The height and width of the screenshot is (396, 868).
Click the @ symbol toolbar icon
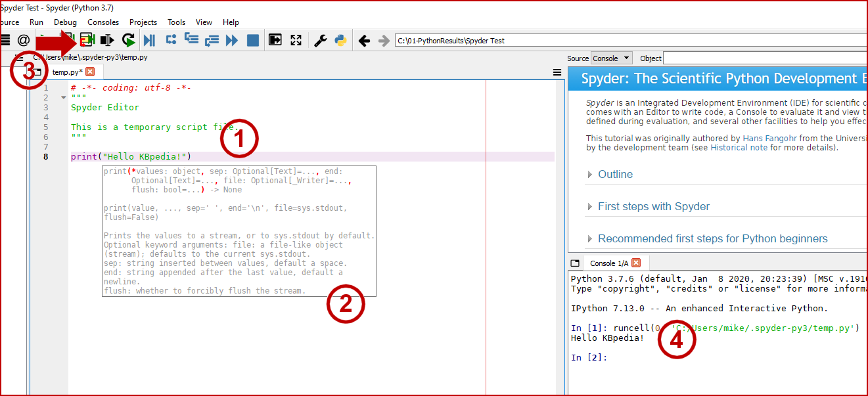tap(23, 40)
